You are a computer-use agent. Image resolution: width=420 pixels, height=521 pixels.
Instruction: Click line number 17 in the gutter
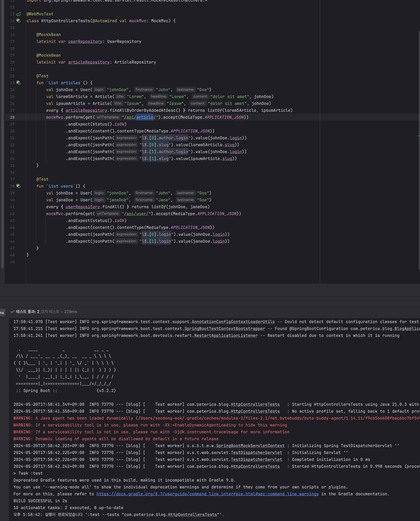coord(12,42)
